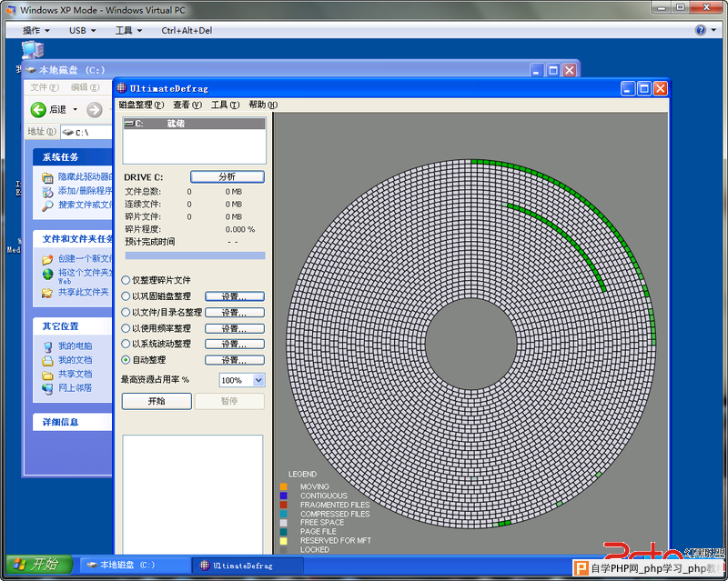Open 共享文档 under 其它位置
The width and height of the screenshot is (728, 581).
75,374
